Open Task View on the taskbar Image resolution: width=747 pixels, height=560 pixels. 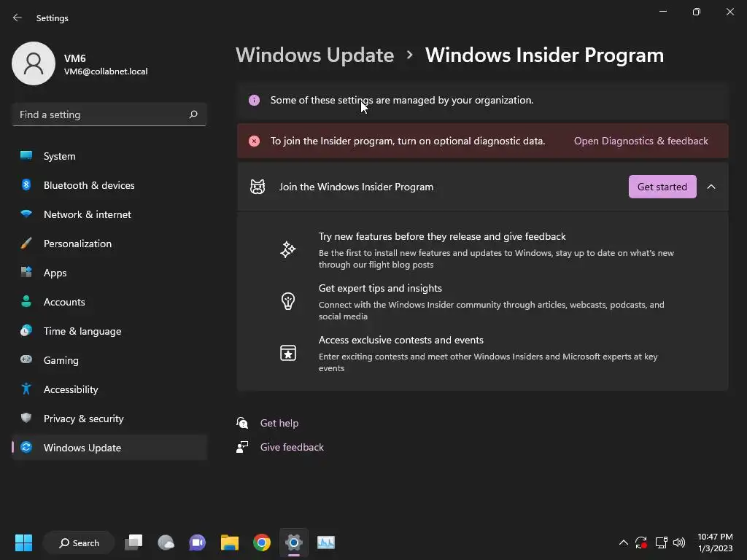pyautogui.click(x=133, y=542)
